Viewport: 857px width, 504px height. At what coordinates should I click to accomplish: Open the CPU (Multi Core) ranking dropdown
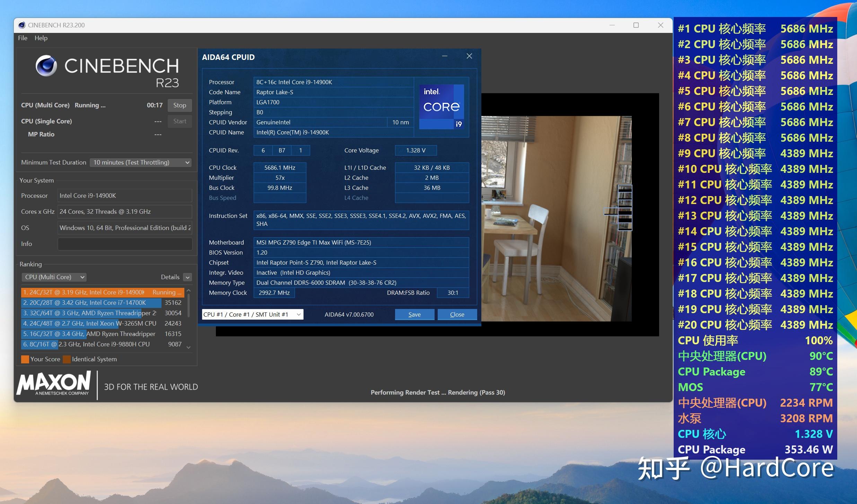pyautogui.click(x=54, y=277)
